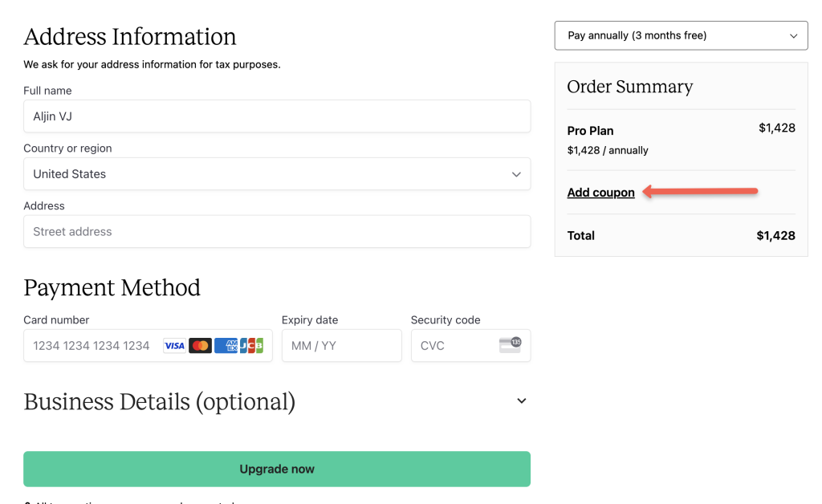Click the Add coupon link
This screenshot has height=504, width=822.
(x=600, y=193)
